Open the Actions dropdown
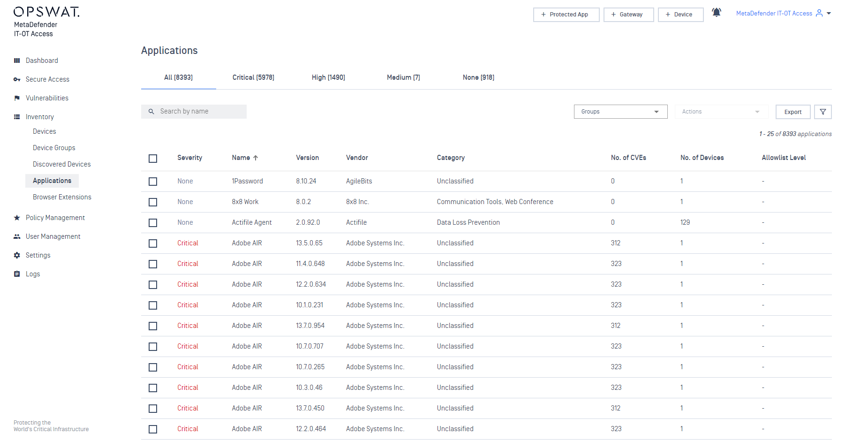This screenshot has width=868, height=441. point(721,112)
